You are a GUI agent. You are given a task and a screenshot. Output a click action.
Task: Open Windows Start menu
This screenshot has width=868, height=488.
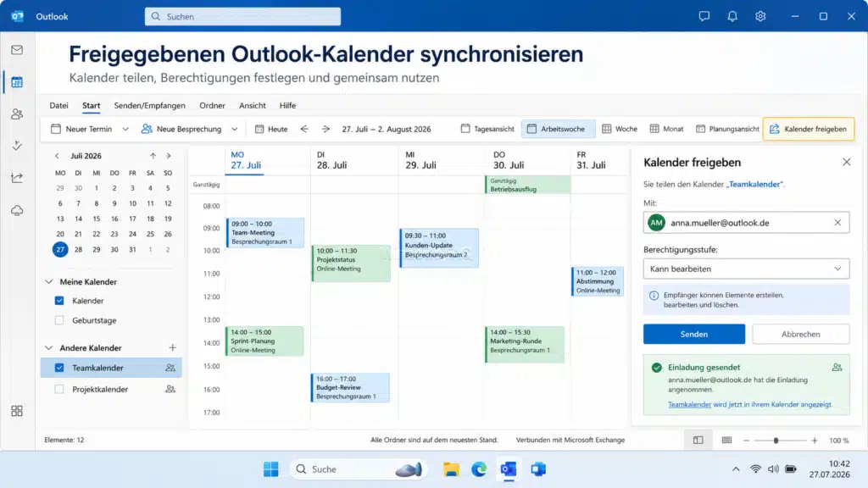point(271,469)
